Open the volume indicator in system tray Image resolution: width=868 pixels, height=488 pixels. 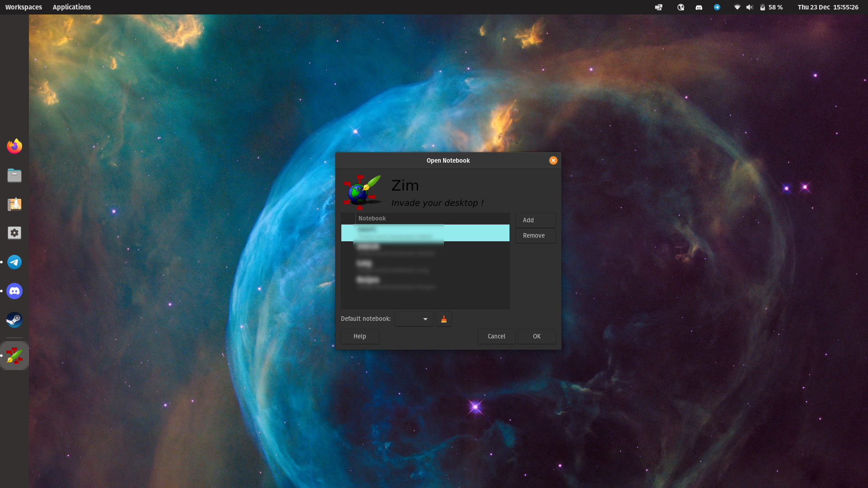750,7
